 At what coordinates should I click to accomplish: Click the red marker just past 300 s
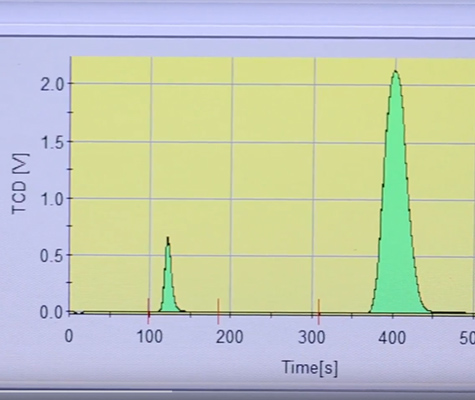click(x=319, y=312)
